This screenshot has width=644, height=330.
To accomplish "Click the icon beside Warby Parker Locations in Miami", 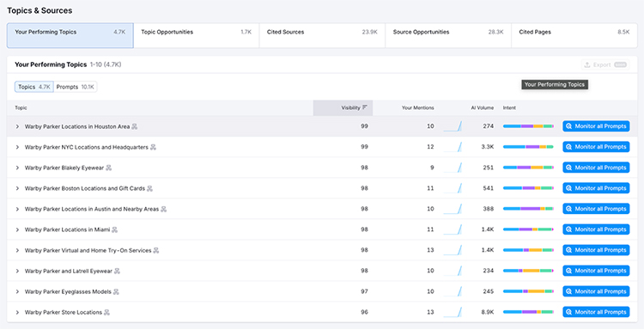I will click(x=114, y=229).
